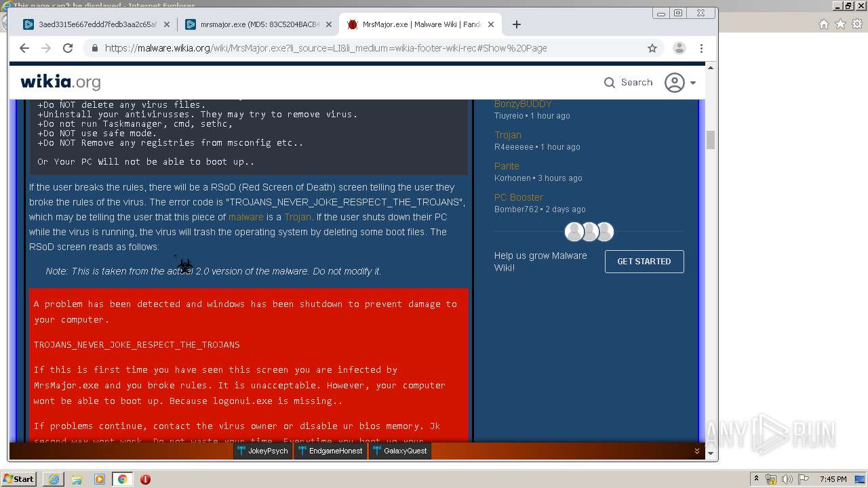Image resolution: width=868 pixels, height=488 pixels.
Task: Click the red stop-sign taskbar icon
Action: (145, 479)
